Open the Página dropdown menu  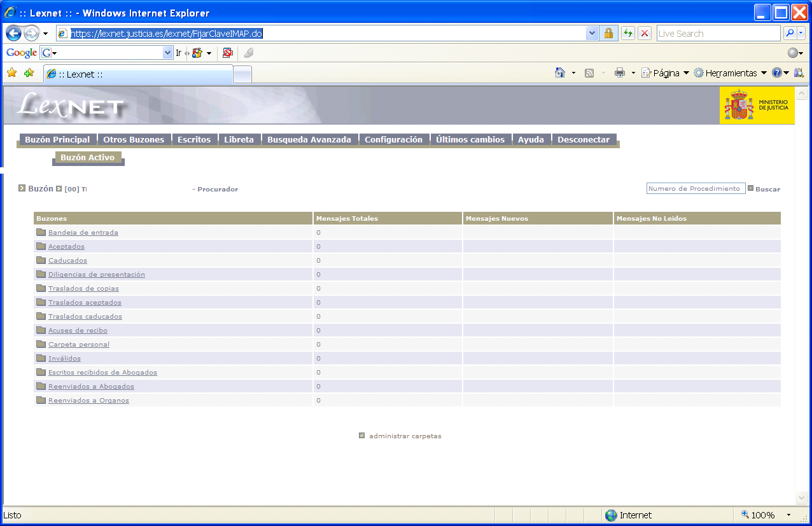[x=665, y=73]
